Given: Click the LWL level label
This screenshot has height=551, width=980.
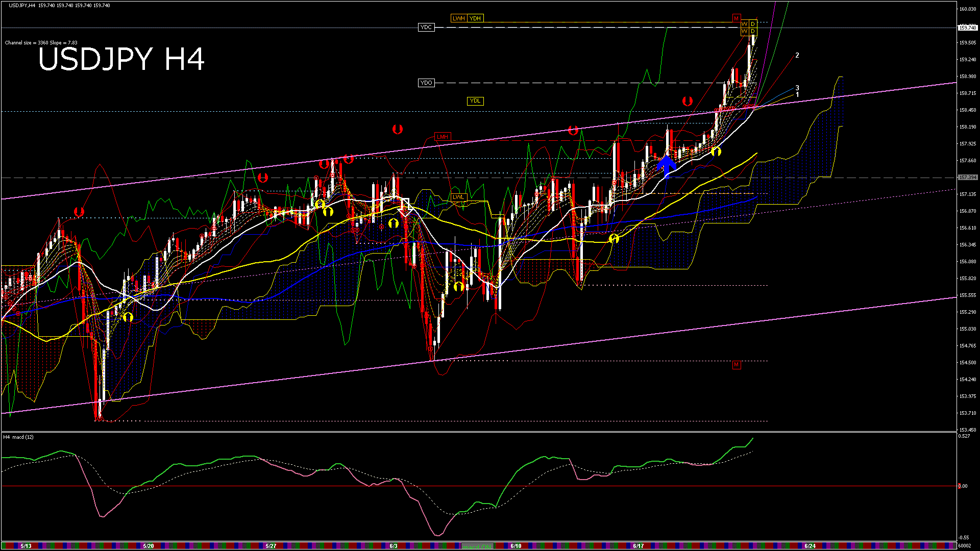Looking at the screenshot, I should 458,197.
